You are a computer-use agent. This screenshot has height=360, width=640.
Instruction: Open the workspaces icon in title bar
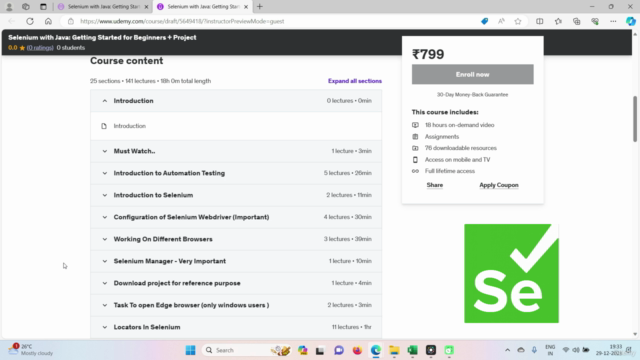(26, 7)
